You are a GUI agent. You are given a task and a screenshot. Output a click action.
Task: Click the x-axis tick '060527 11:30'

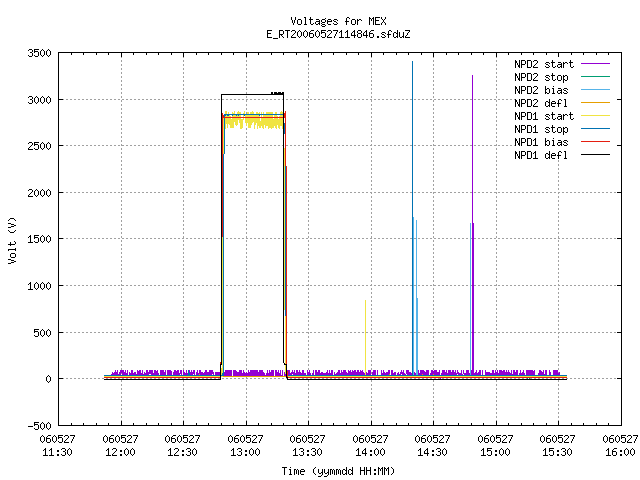point(58,446)
